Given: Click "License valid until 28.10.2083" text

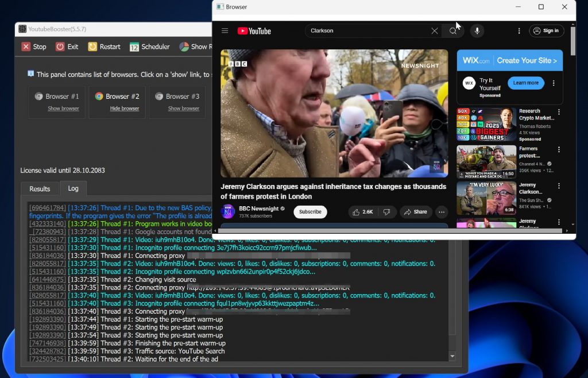Looking at the screenshot, I should click(x=63, y=170).
